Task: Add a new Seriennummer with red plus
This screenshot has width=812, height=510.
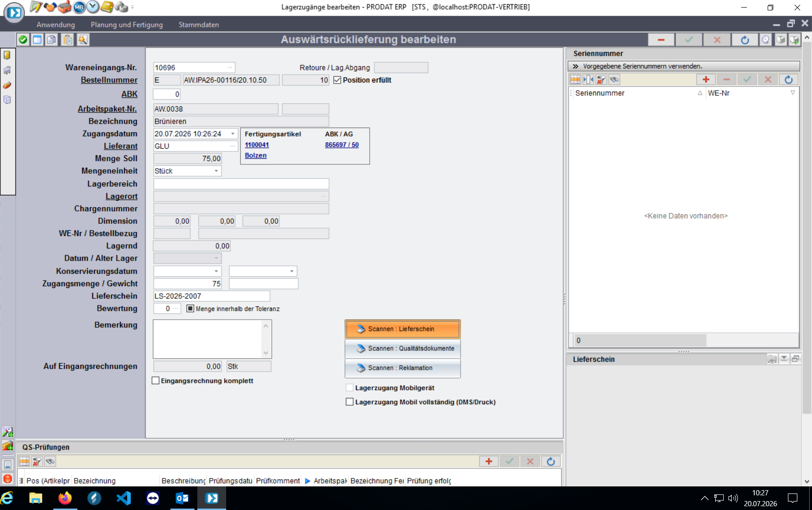Action: (706, 79)
